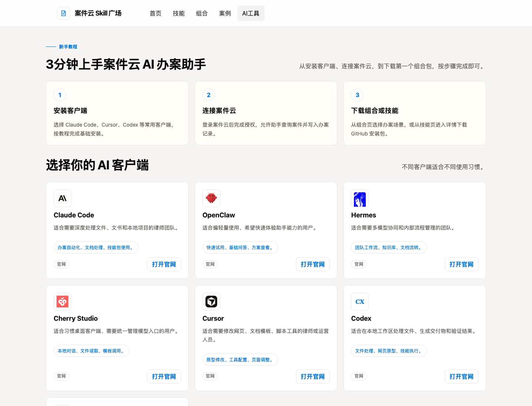Click the step 3 number badge
Image resolution: width=532 pixels, height=406 pixels.
(357, 95)
